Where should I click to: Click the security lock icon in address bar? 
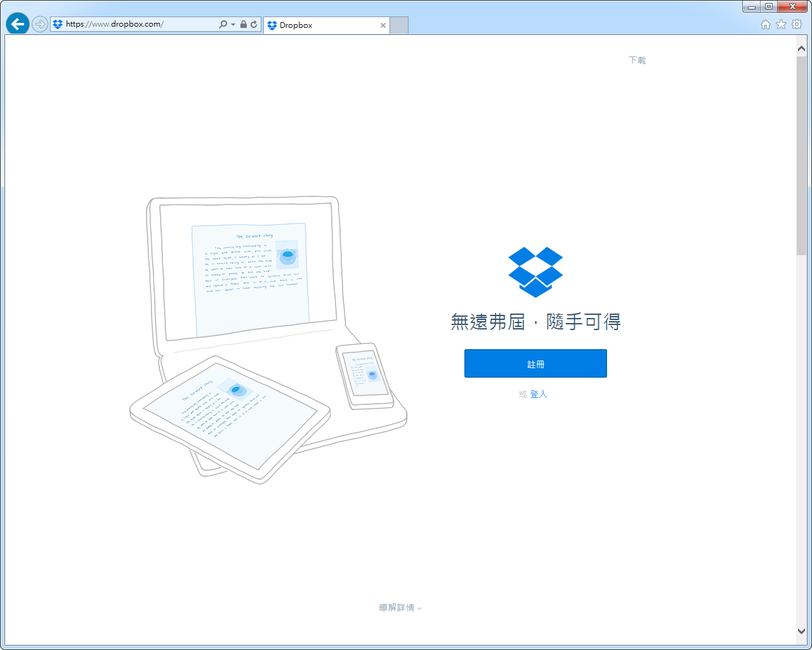pos(244,24)
